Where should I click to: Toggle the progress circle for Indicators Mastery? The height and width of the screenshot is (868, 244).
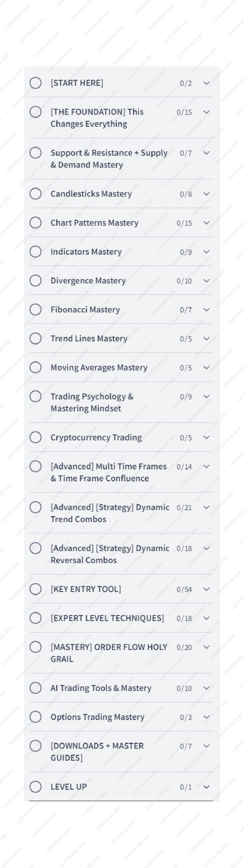point(35,251)
